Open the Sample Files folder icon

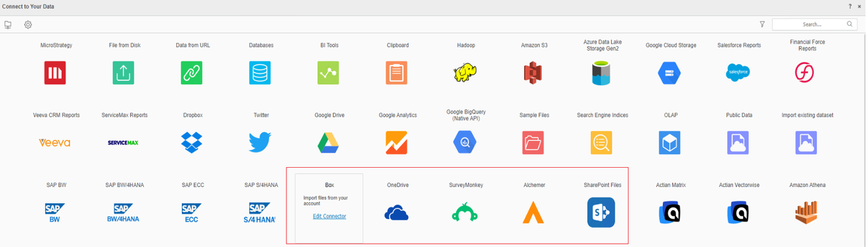tap(533, 143)
